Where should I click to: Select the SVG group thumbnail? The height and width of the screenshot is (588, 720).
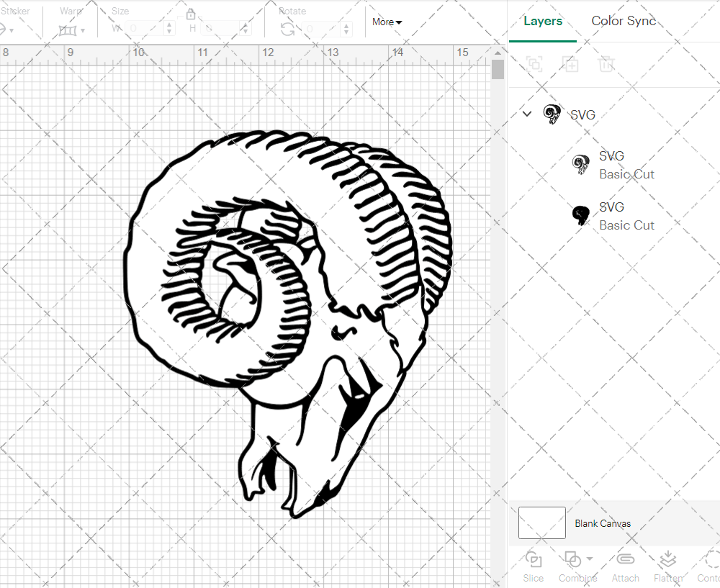coord(552,114)
